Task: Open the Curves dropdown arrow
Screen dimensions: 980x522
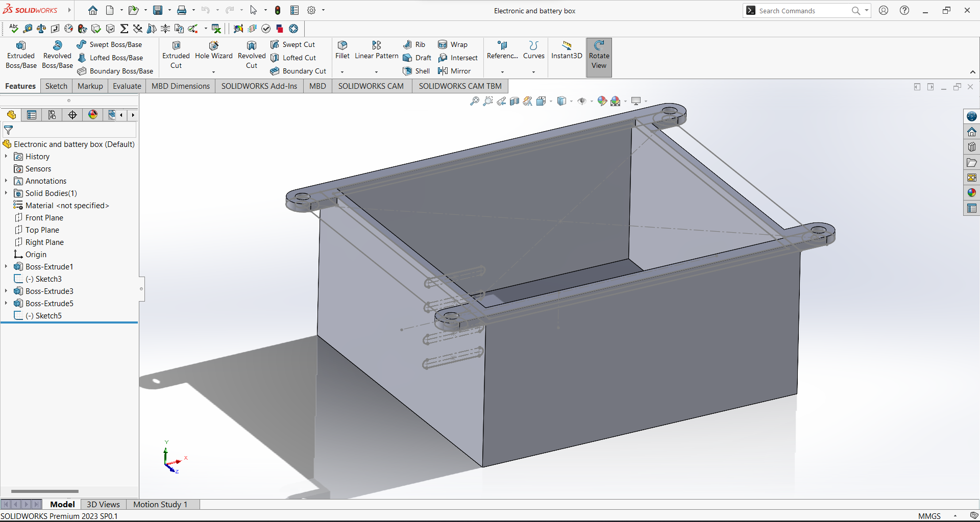Action: pos(533,72)
